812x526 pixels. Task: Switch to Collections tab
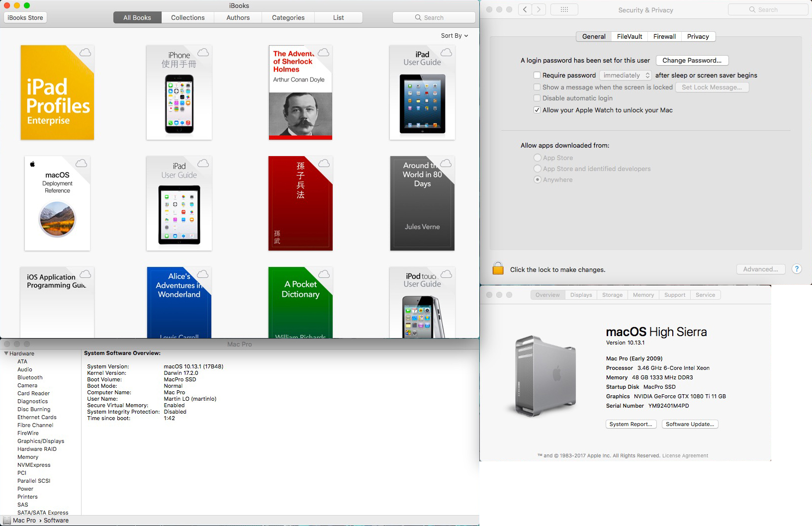(188, 17)
